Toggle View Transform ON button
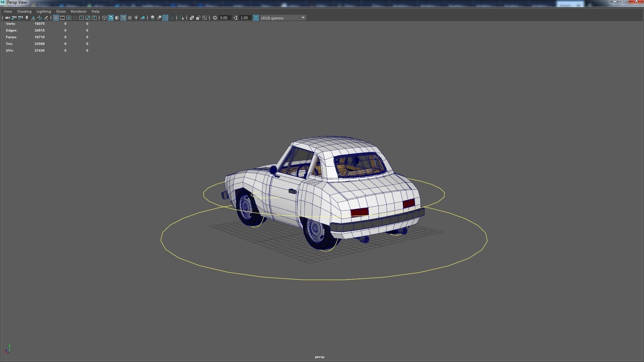The width and height of the screenshot is (644, 362). pos(256,18)
